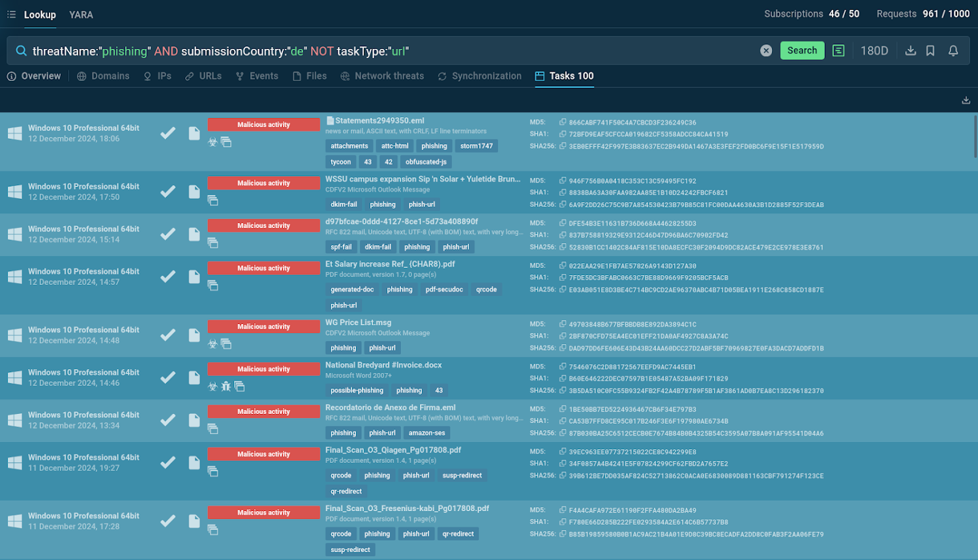The width and height of the screenshot is (978, 560).
Task: Copy MD5 hash of Statements2949350.eml
Action: coord(563,122)
